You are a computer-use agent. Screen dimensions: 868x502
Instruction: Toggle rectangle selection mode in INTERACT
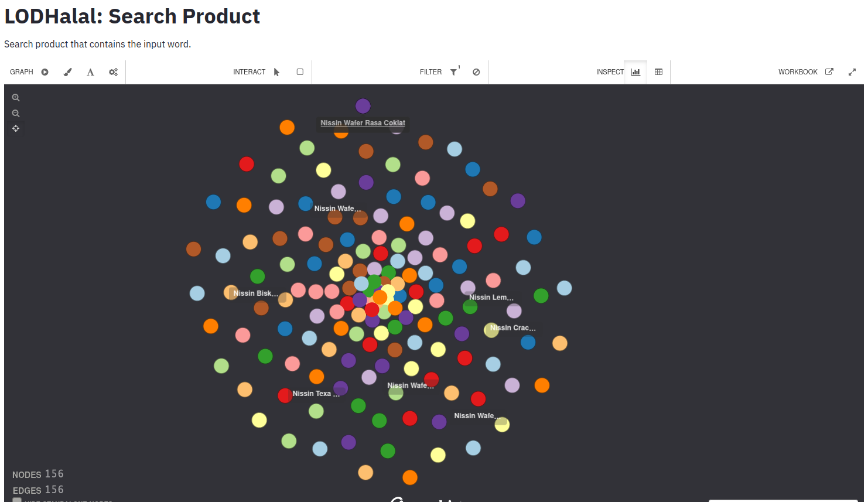(299, 71)
